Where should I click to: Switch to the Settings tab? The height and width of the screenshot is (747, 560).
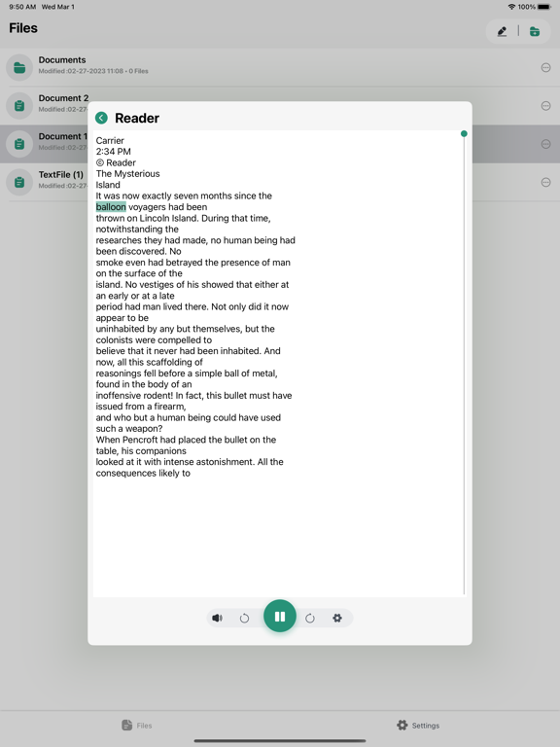point(418,725)
